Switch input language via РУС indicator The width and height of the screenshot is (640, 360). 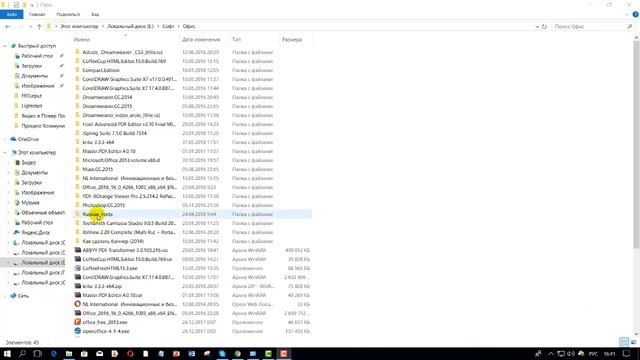click(593, 353)
